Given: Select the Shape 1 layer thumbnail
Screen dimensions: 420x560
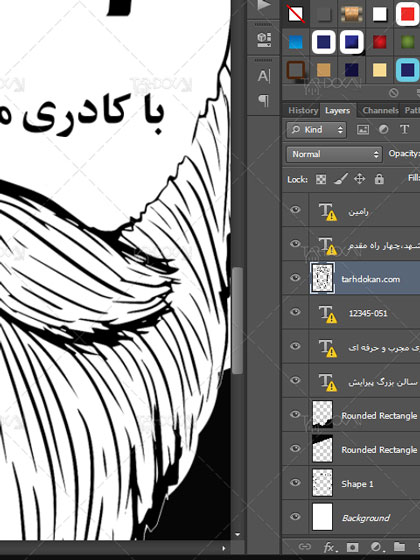Looking at the screenshot, I should pos(322,483).
